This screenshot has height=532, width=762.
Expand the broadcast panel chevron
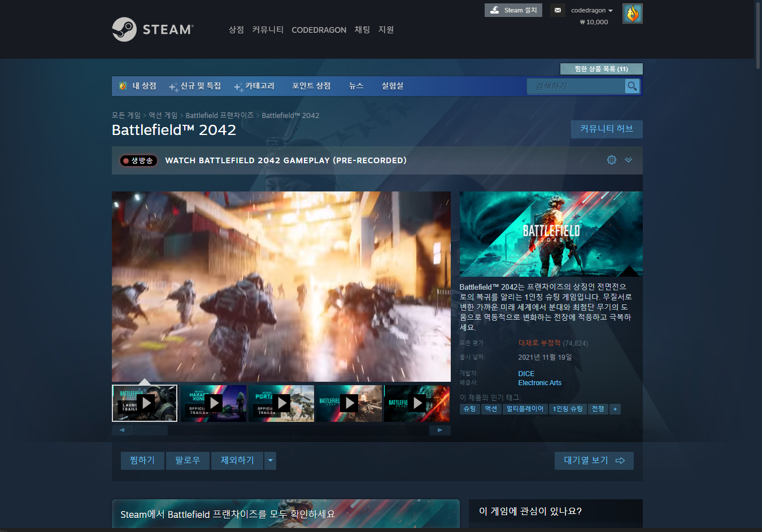click(x=628, y=160)
